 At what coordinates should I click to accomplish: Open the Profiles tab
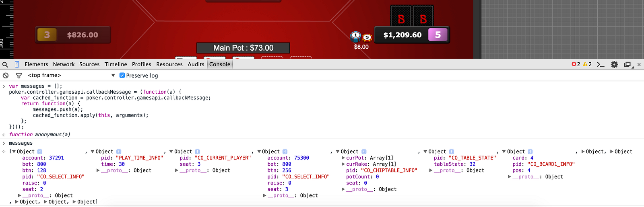142,64
